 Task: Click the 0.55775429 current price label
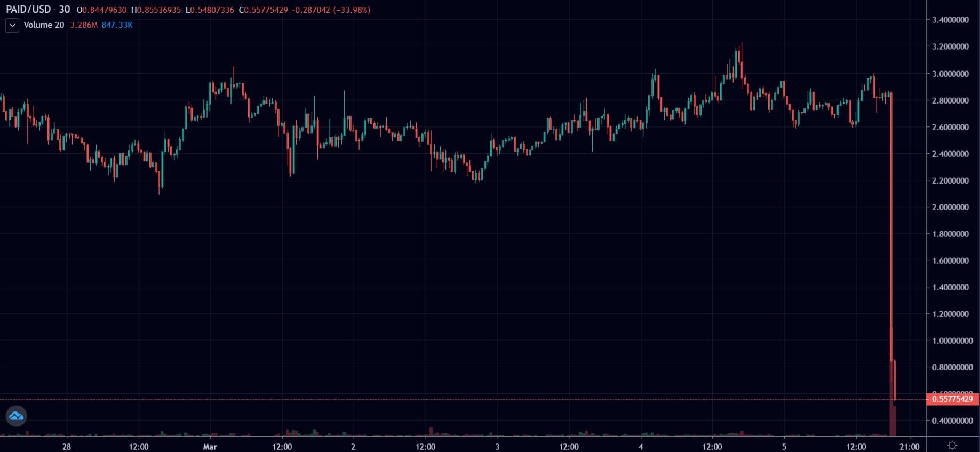[x=952, y=399]
